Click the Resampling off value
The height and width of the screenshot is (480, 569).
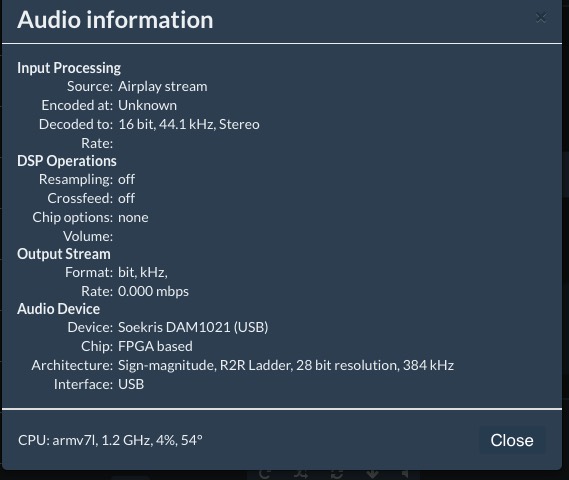coord(126,179)
